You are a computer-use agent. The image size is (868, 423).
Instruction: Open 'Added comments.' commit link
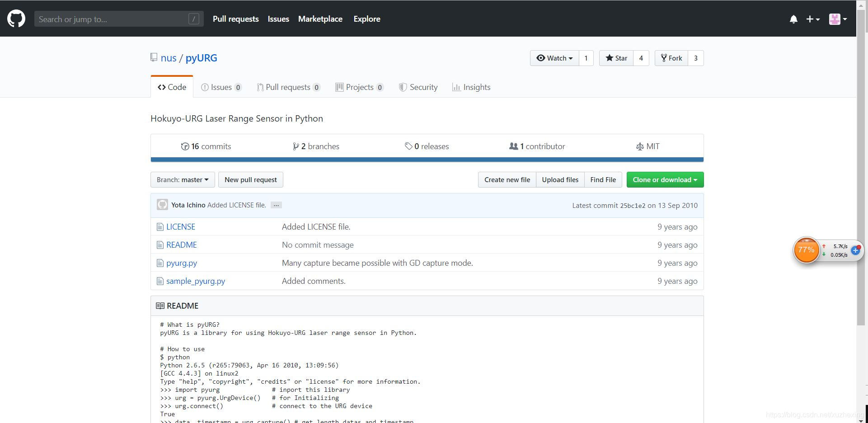coord(314,281)
